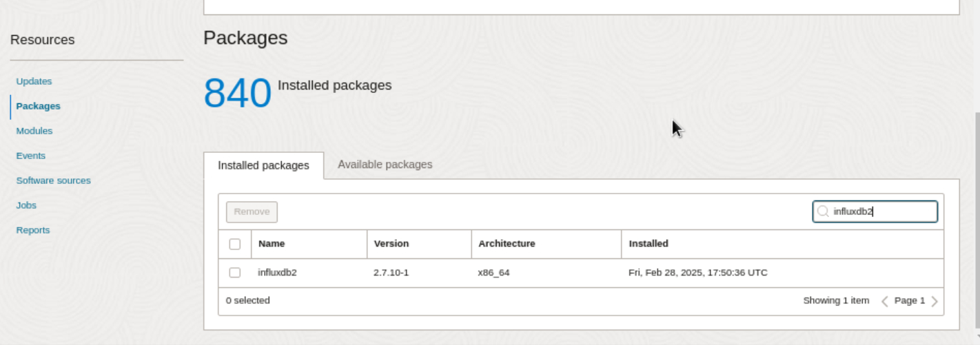Click the vertical scrollbar on the right edge
This screenshot has height=345, width=980.
point(977,220)
